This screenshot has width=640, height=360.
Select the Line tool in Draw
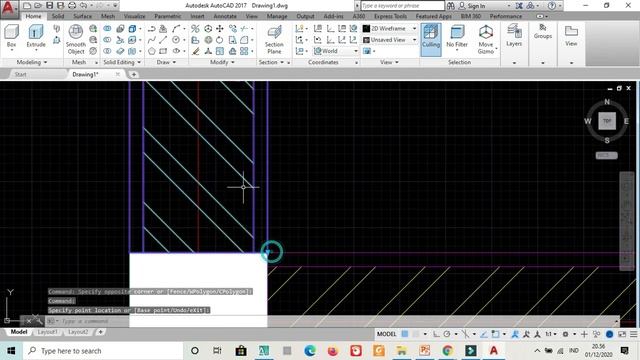point(163,40)
